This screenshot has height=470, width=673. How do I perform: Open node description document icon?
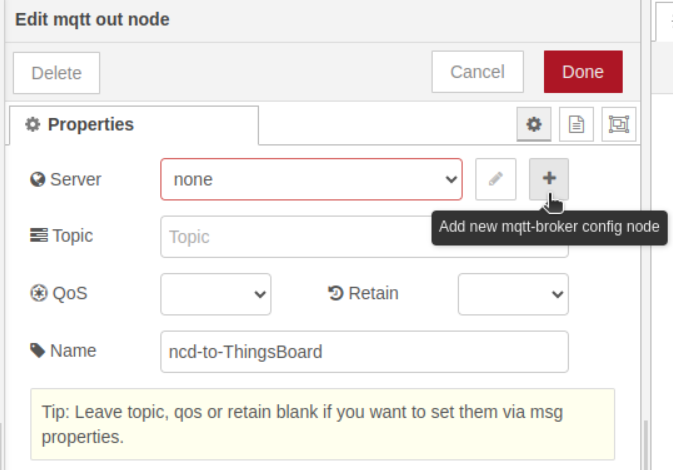coord(576,125)
